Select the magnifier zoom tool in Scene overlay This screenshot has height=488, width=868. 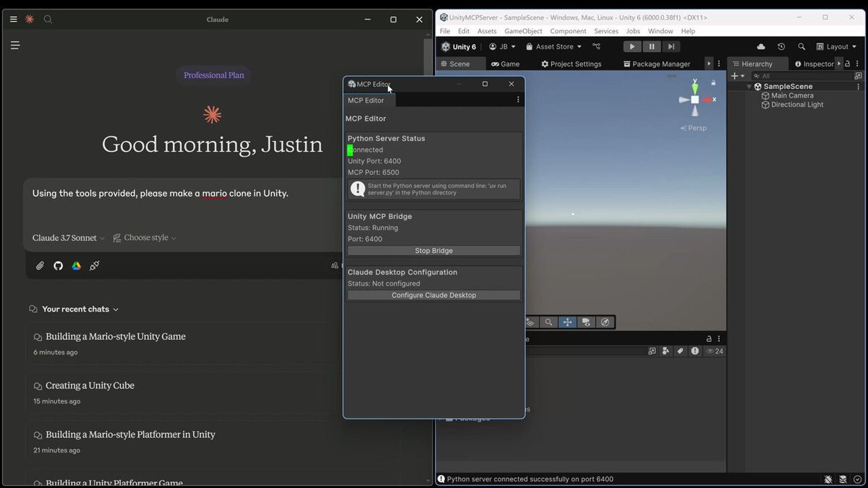549,322
